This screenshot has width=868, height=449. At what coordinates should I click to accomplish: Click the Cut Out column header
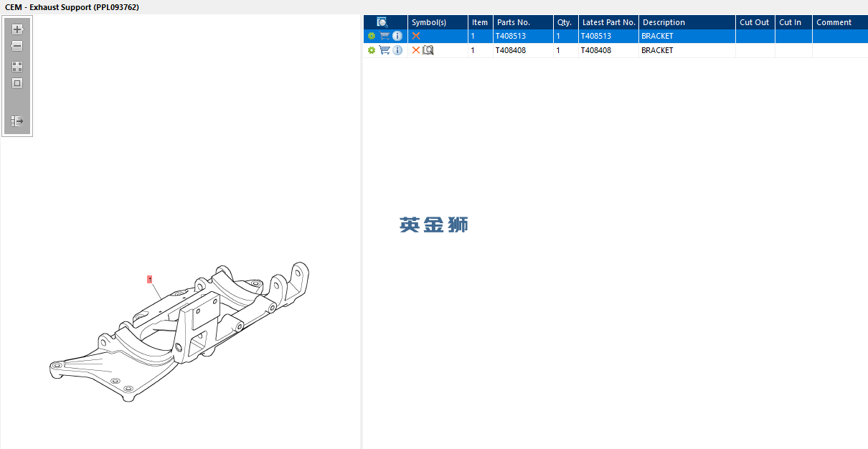(755, 22)
